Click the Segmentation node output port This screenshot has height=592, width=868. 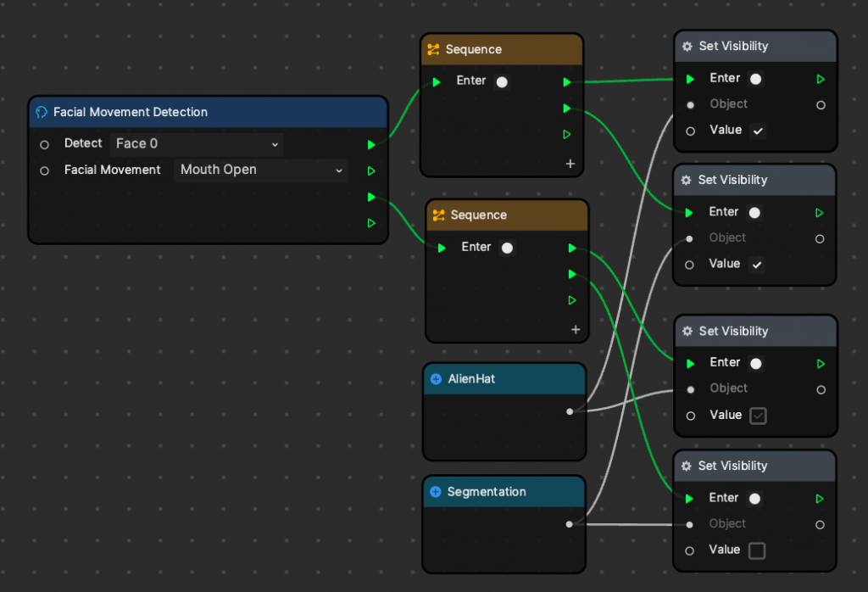coord(569,524)
